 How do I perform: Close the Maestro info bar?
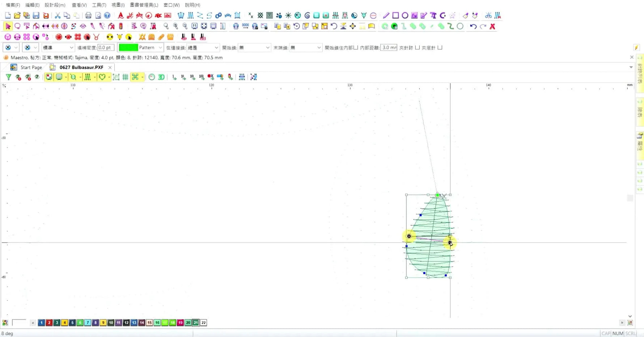click(x=632, y=57)
